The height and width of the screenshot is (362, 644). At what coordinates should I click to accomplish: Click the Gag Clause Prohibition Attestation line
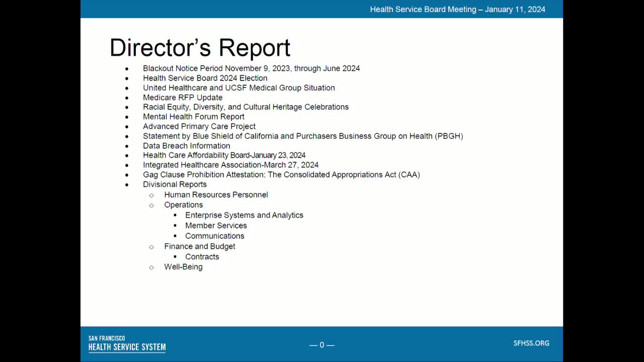pyautogui.click(x=281, y=174)
